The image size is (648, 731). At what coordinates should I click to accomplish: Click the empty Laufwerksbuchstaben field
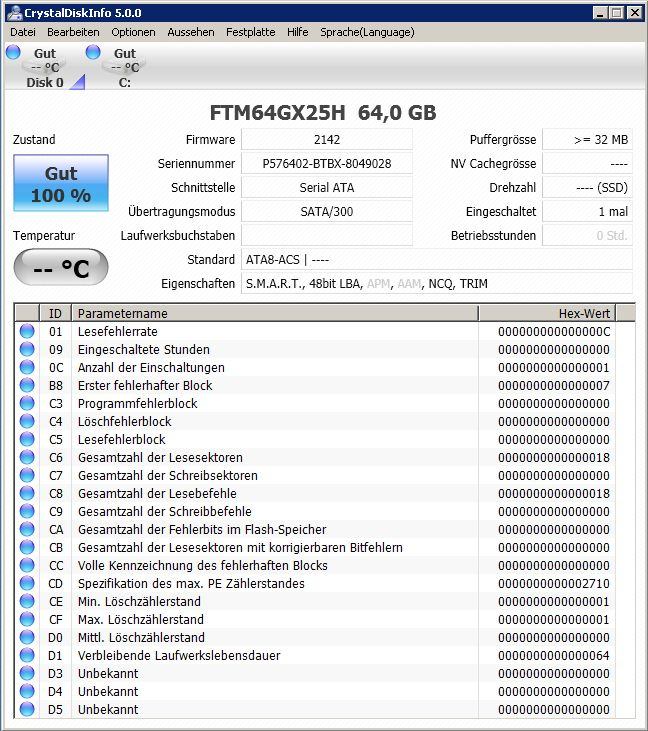[x=327, y=235]
